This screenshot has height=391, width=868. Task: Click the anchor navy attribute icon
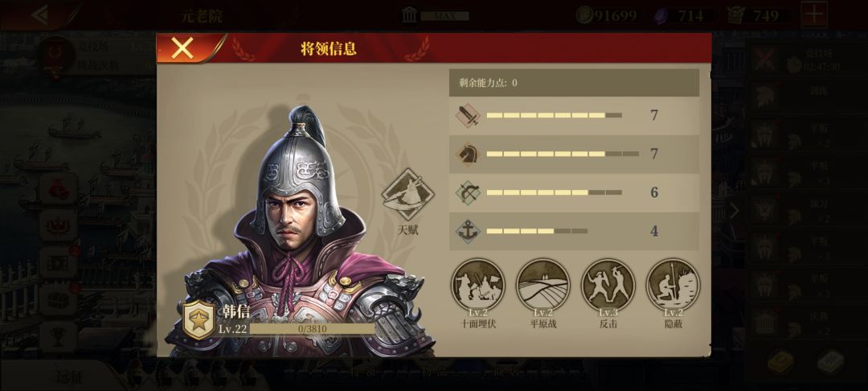[468, 231]
